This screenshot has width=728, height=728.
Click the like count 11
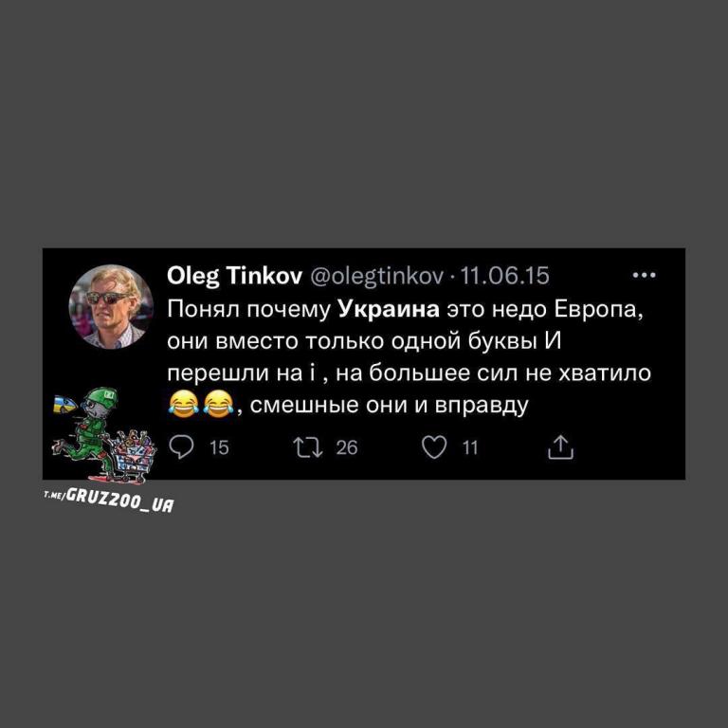(470, 447)
